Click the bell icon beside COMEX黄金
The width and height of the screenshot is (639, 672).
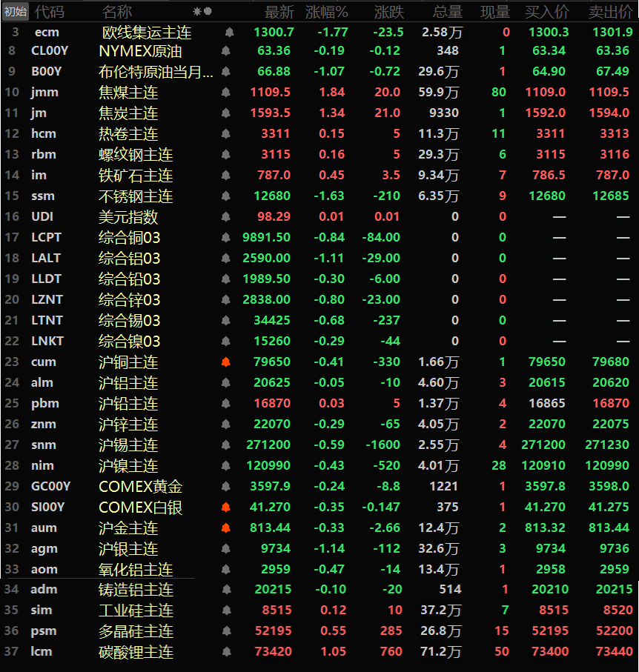(225, 487)
